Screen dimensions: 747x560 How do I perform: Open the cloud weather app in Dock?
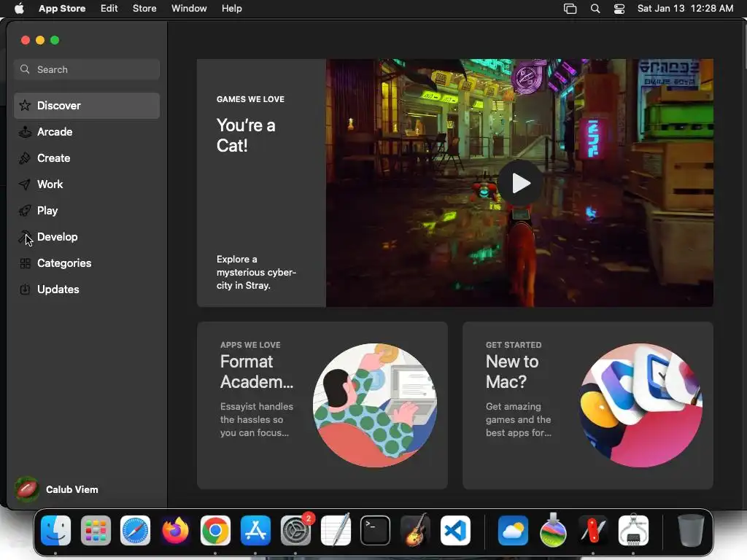513,531
